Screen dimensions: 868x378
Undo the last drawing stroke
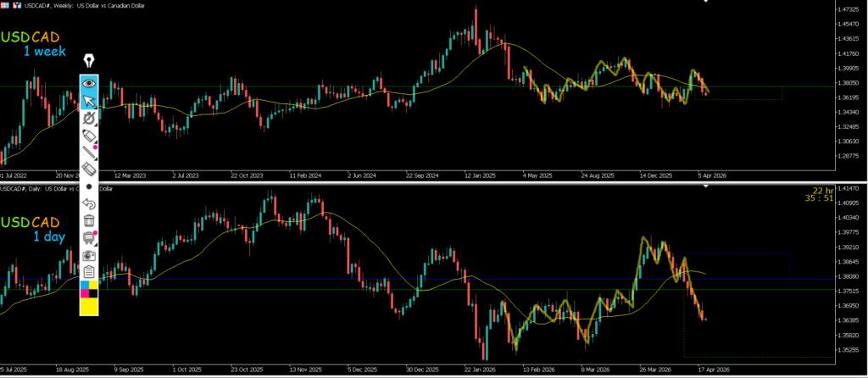[89, 204]
